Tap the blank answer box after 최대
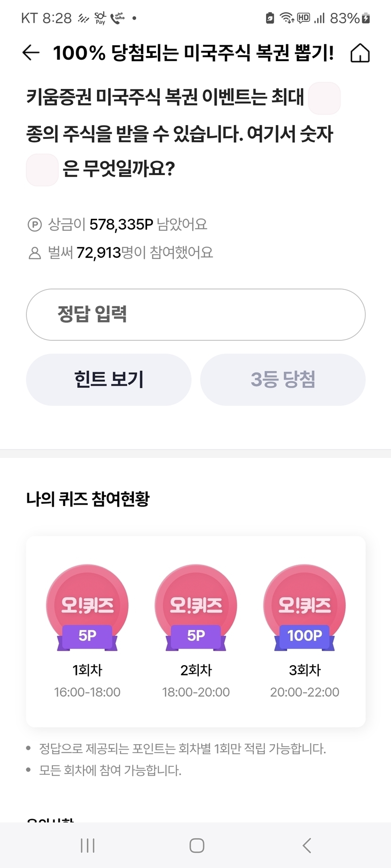The width and height of the screenshot is (391, 868). [324, 98]
